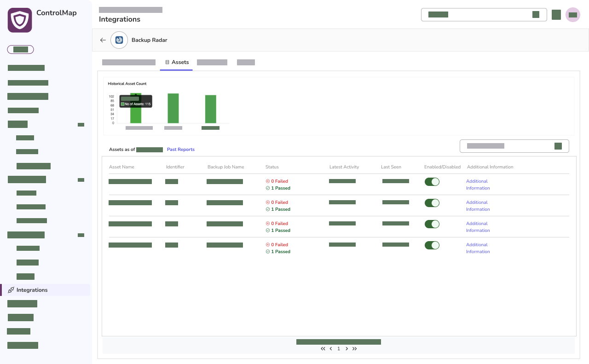Click the search field in the top header
This screenshot has height=364, width=589.
pos(484,15)
